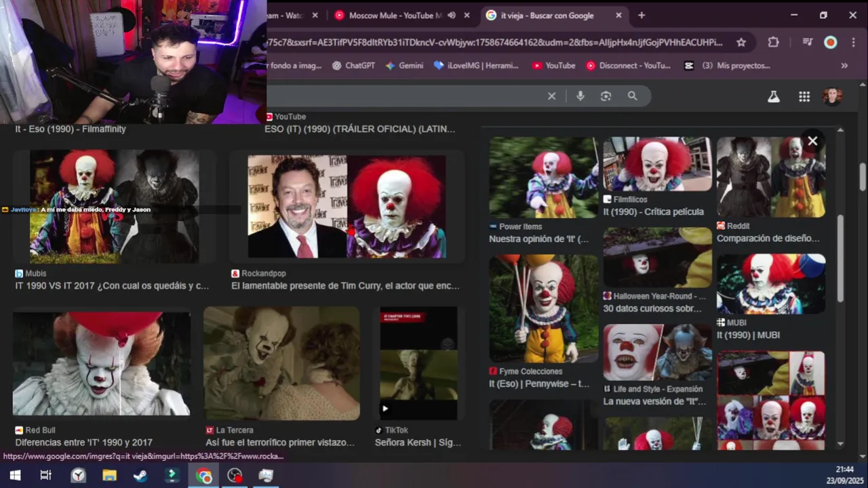Open the Gemini bookmark
This screenshot has width=868, height=488.
tap(404, 66)
